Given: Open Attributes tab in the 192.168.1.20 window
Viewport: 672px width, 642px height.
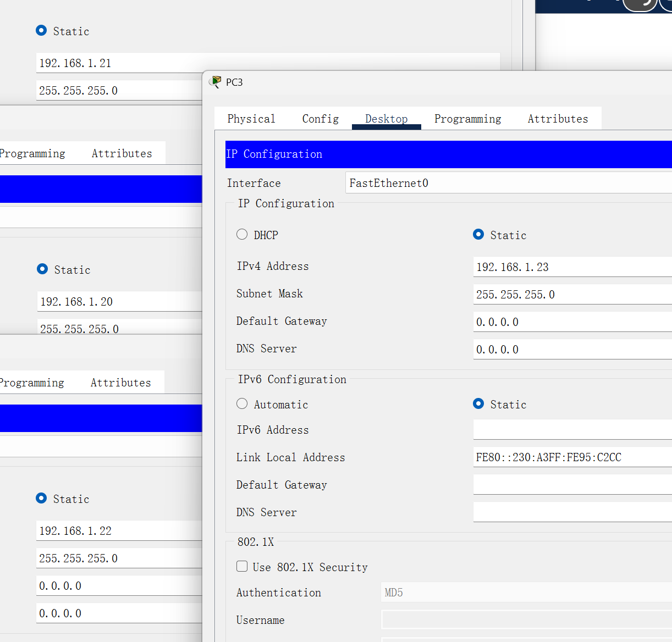Looking at the screenshot, I should (x=122, y=153).
